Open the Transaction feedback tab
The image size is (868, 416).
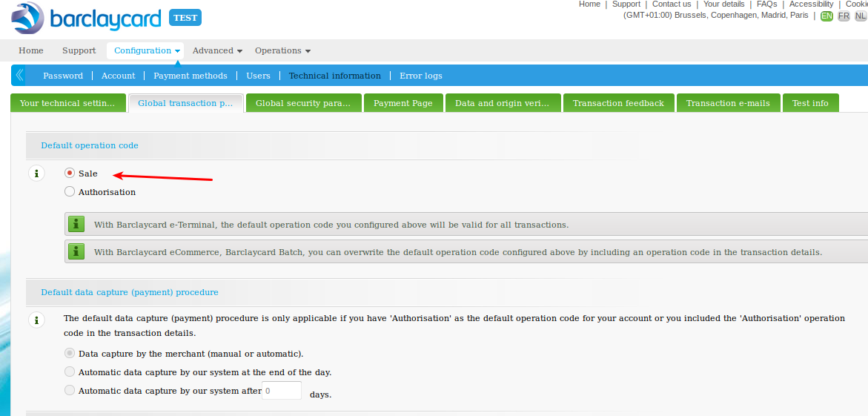pyautogui.click(x=618, y=103)
